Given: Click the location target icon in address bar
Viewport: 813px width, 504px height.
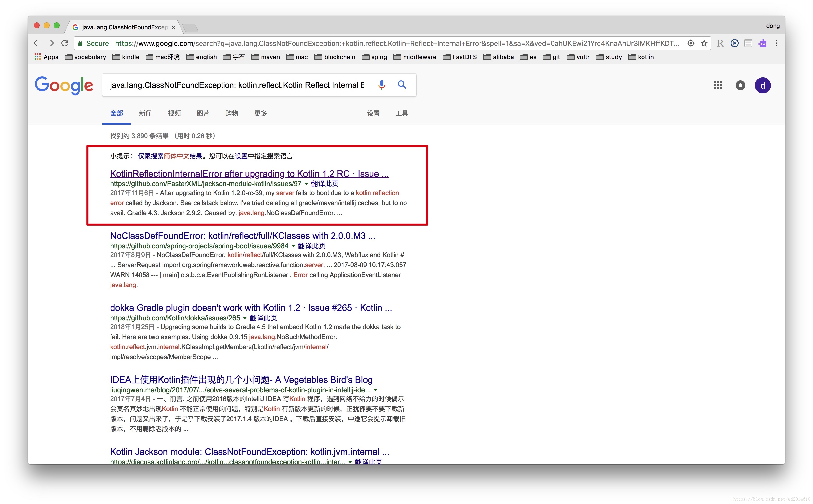Looking at the screenshot, I should click(691, 44).
